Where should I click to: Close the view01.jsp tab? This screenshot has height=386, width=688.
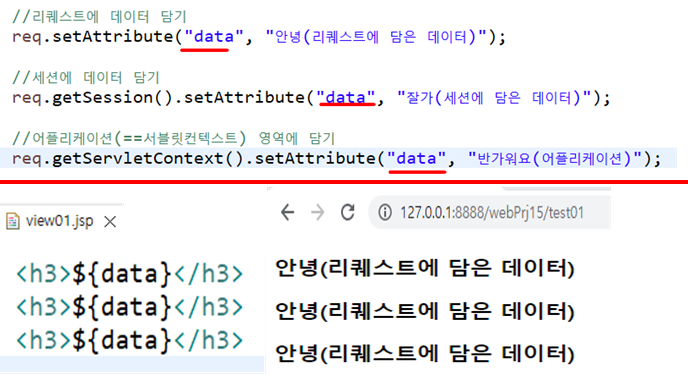(110, 222)
